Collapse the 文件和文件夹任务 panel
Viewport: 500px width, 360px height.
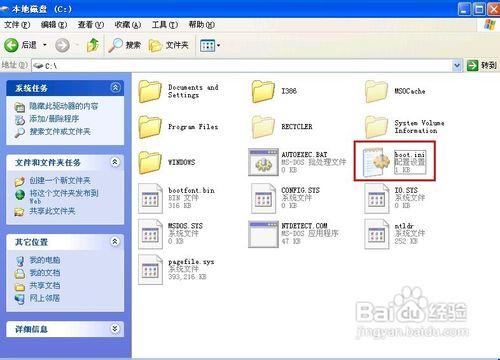point(115,162)
